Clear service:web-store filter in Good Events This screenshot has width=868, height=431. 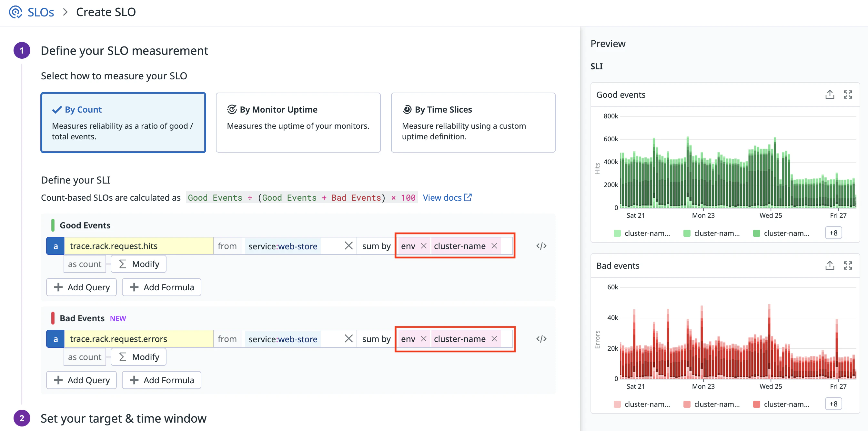pos(348,246)
